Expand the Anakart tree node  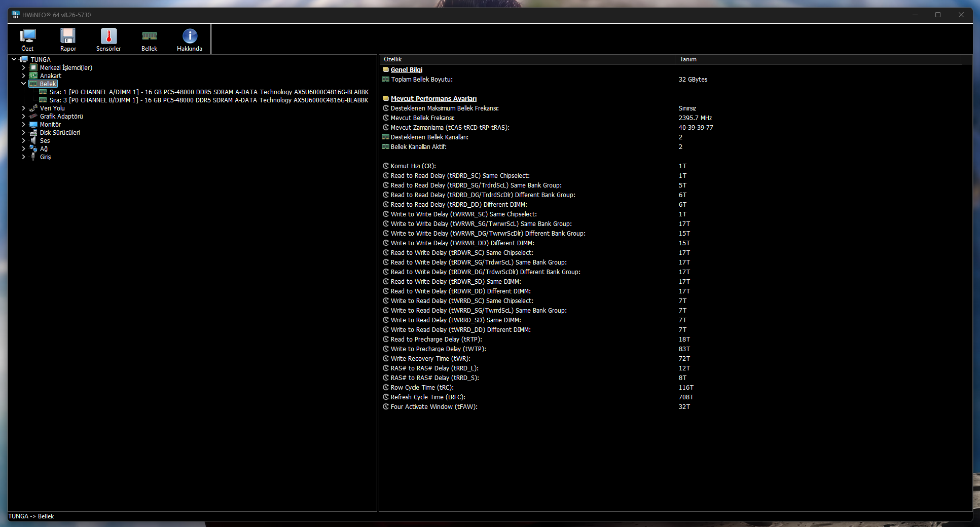tap(23, 76)
